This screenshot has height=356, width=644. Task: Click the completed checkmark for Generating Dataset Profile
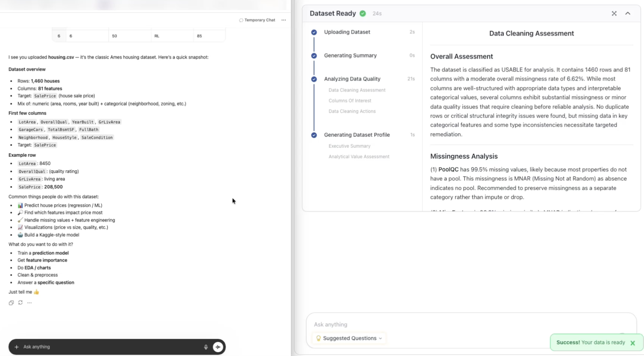coord(314,135)
